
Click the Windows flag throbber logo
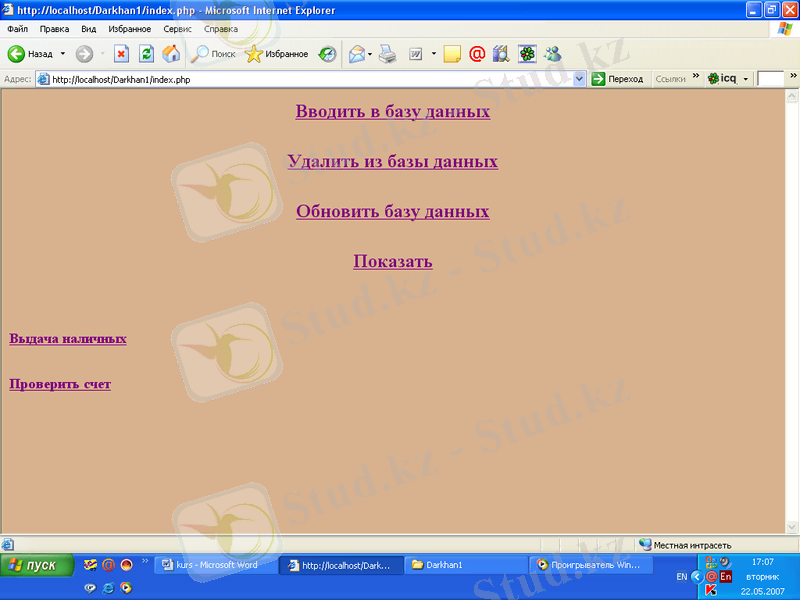pyautogui.click(x=784, y=29)
